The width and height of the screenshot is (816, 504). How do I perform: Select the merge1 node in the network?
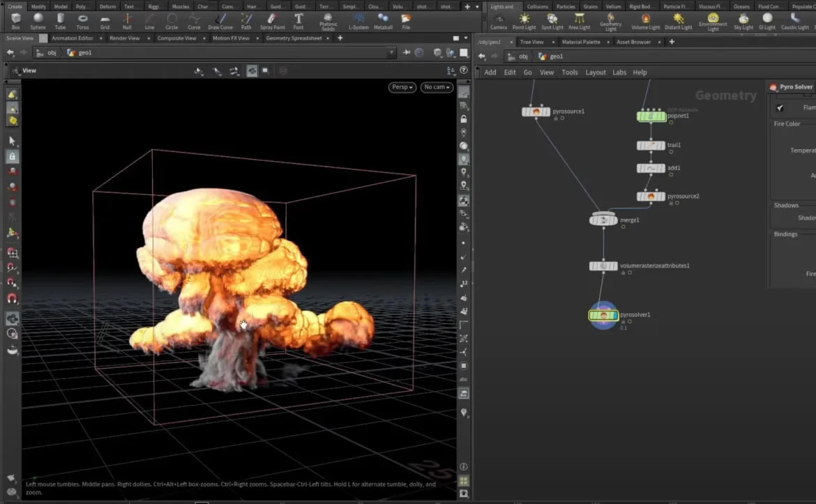coord(603,220)
